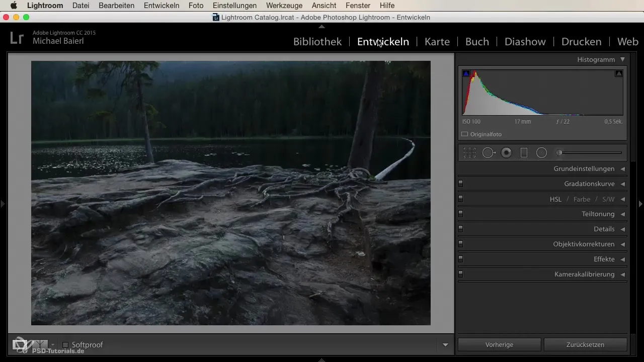644x362 pixels.
Task: Check the Originalfoto checkbox
Action: [x=465, y=134]
